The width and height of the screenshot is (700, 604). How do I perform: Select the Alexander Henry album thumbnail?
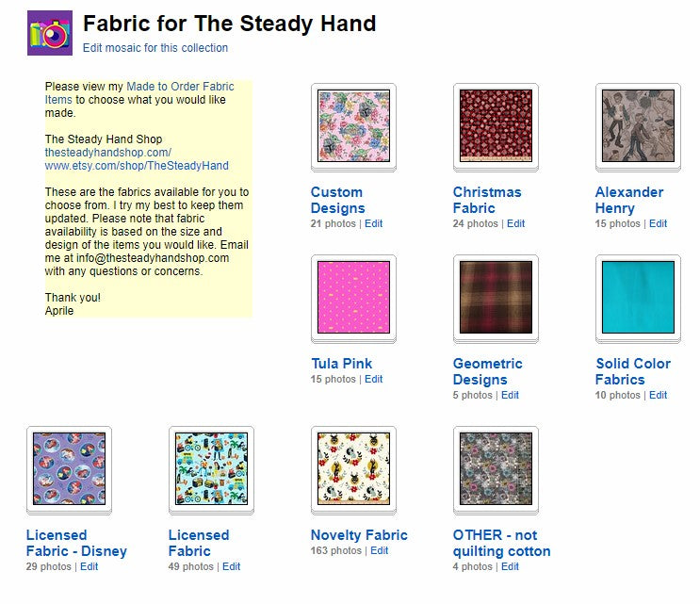638,127
